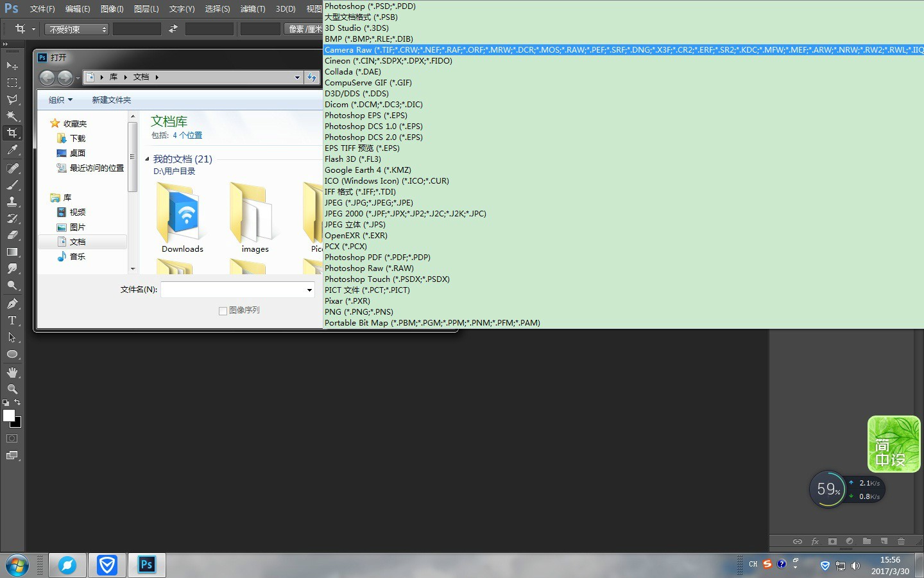This screenshot has width=924, height=578.
Task: Select 图片 library in navigation tree
Action: (78, 227)
